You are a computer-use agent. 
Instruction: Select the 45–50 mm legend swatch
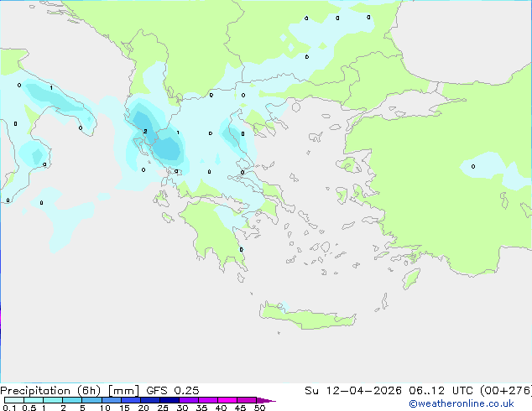[x=247, y=400]
